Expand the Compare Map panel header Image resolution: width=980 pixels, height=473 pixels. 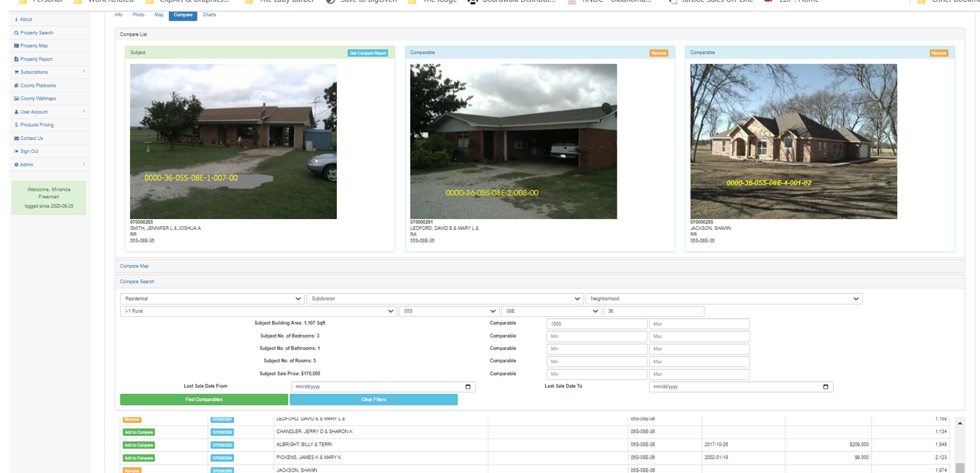point(540,266)
